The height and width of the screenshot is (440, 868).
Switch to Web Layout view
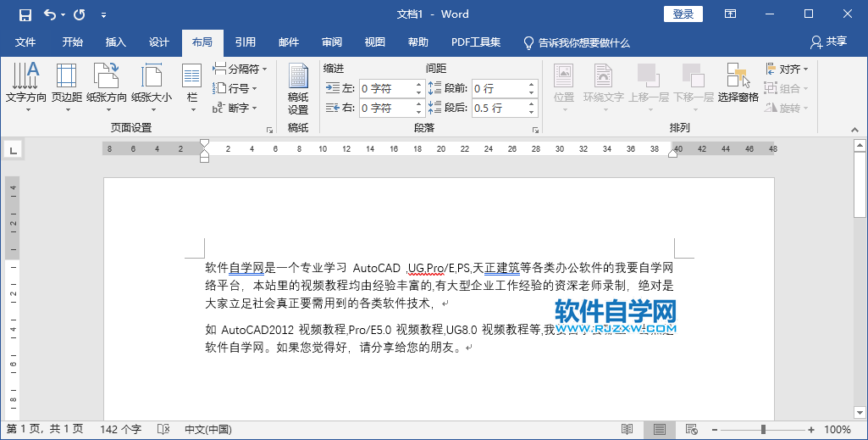pyautogui.click(x=691, y=430)
